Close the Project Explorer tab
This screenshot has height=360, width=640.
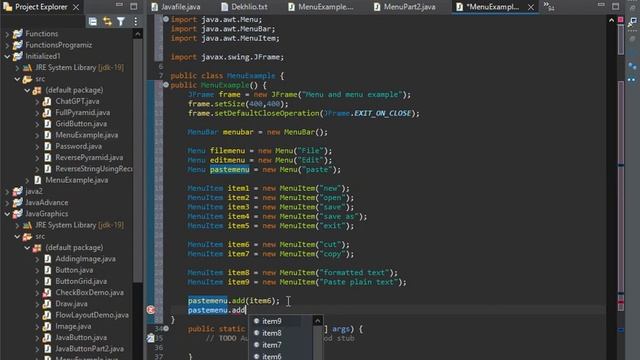(x=76, y=7)
